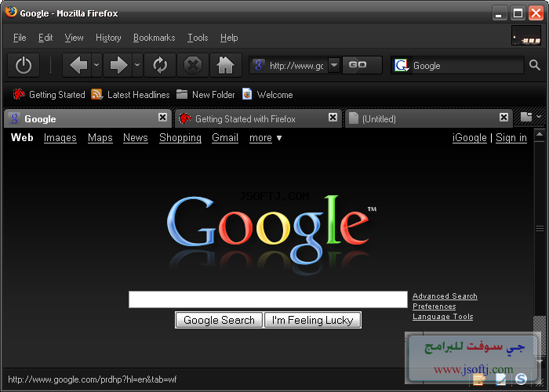549x392 pixels.
Task: Reload the current page
Action: click(160, 65)
